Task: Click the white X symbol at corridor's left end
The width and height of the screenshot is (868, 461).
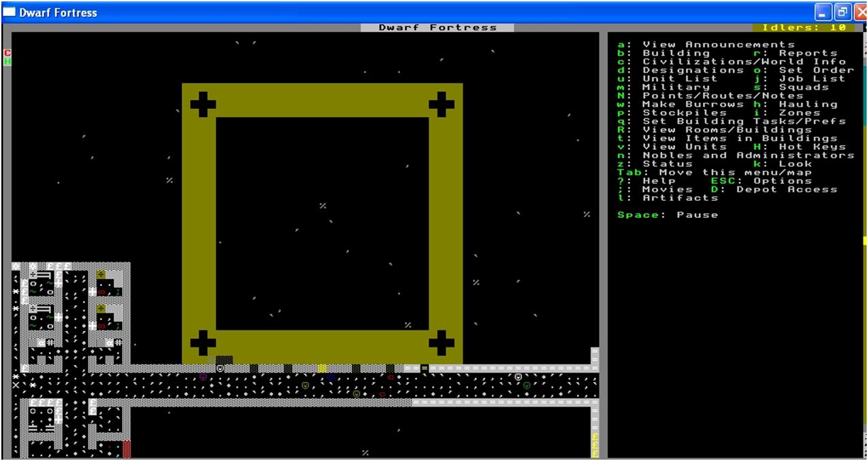Action: pos(16,385)
